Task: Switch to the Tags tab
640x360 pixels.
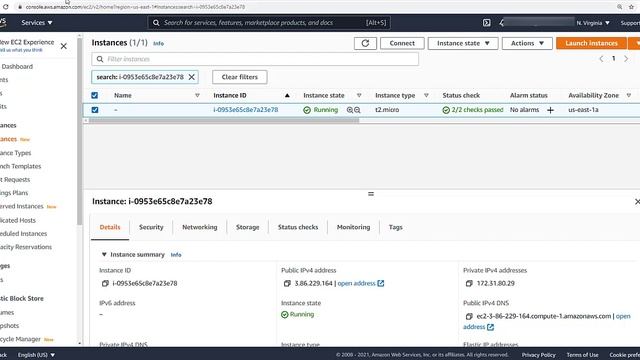Action: pos(396,227)
